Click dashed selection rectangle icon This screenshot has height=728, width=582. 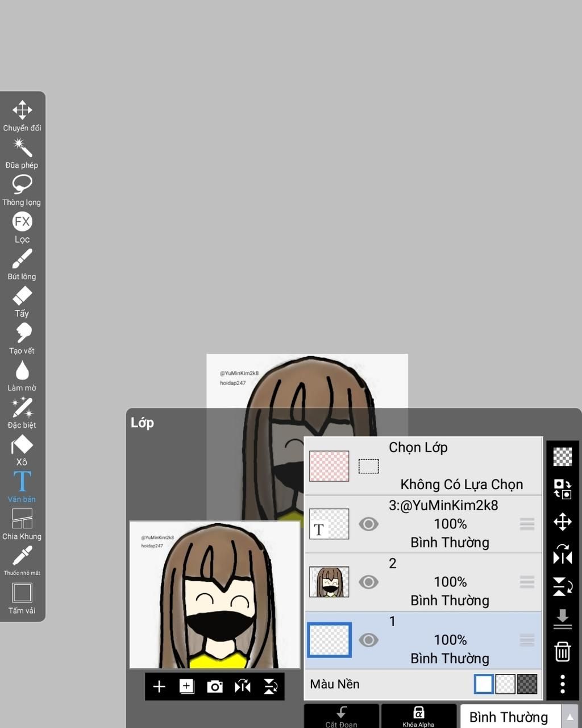tap(369, 466)
